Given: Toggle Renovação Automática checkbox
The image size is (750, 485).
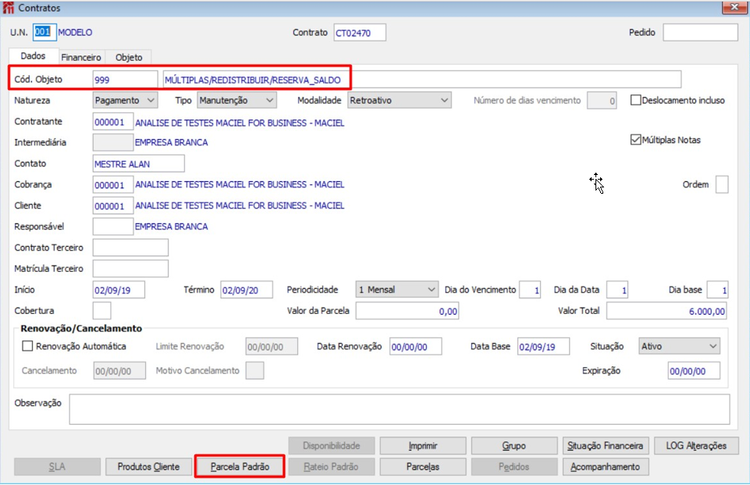Looking at the screenshot, I should (x=28, y=346).
